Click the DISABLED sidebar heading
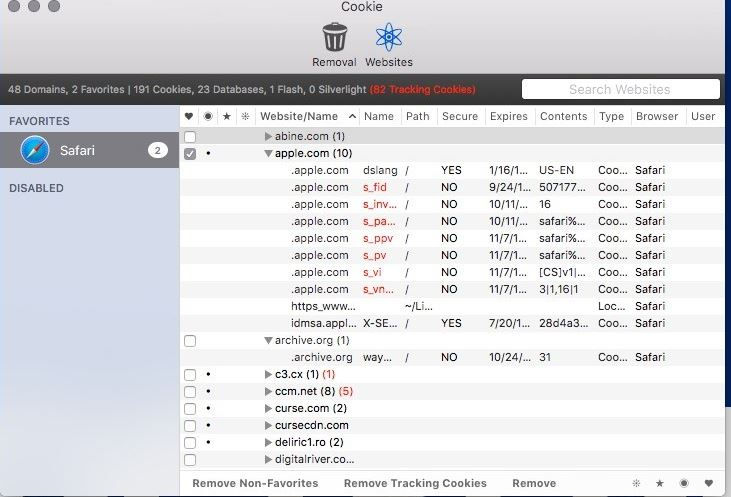Viewport: 731px width, 497px height. point(36,188)
